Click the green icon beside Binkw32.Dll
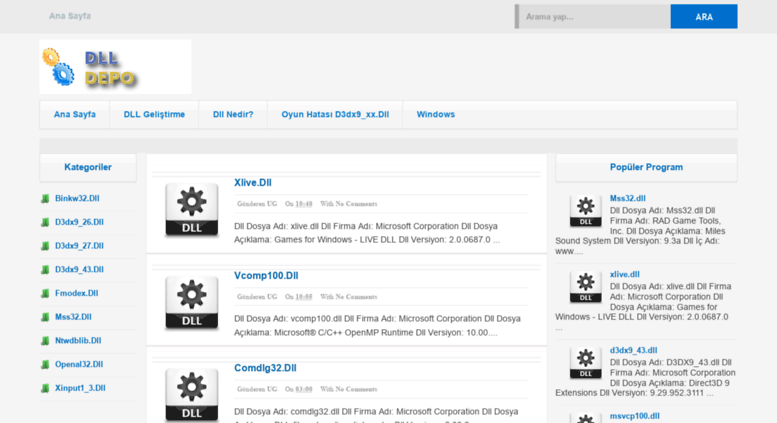 [x=45, y=199]
